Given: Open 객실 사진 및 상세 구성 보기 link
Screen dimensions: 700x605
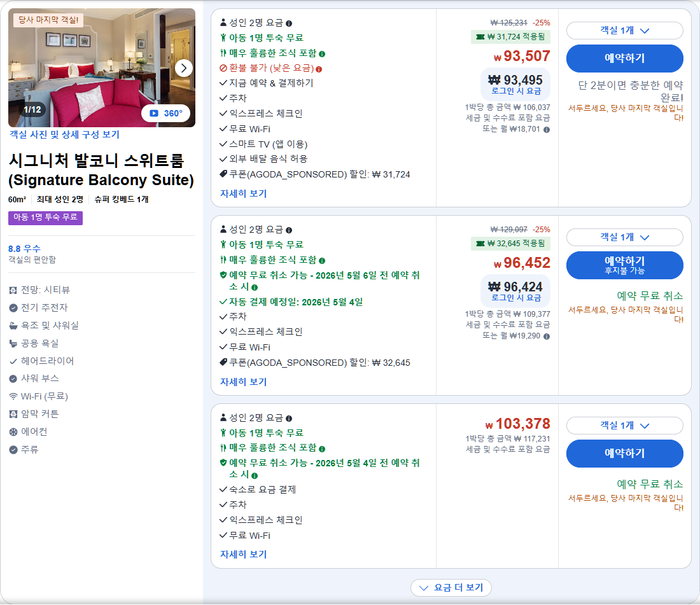Looking at the screenshot, I should pos(64,134).
